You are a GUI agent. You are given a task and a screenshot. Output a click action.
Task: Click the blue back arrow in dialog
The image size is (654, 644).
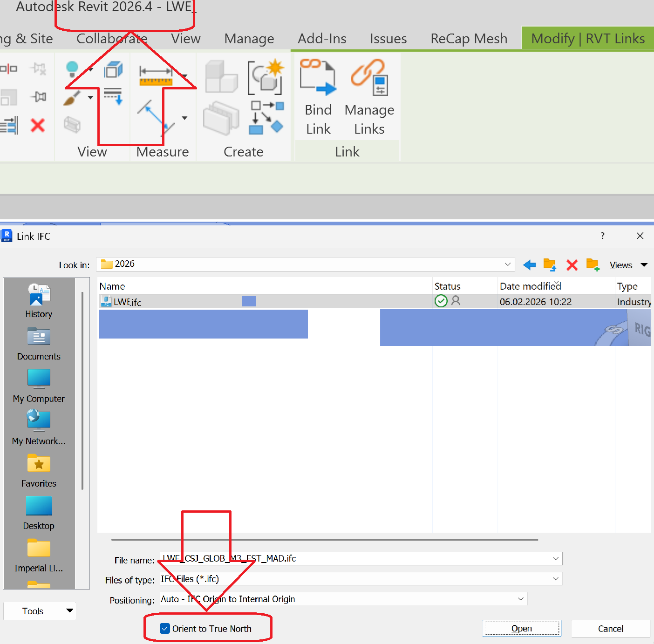(529, 265)
